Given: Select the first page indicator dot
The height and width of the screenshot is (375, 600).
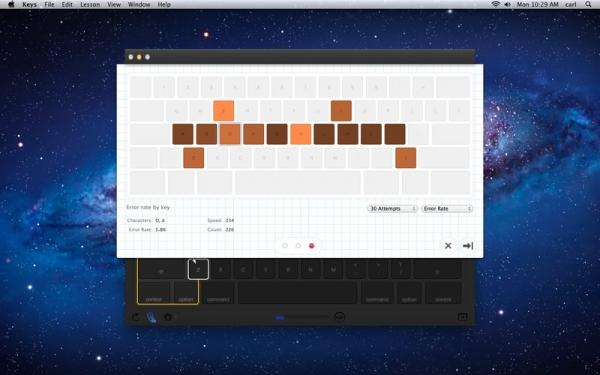Looking at the screenshot, I should (x=285, y=246).
